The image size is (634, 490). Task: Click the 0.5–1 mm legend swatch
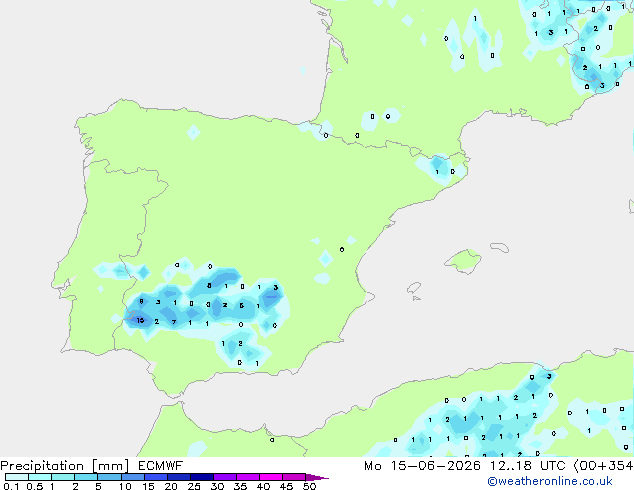pyautogui.click(x=40, y=477)
